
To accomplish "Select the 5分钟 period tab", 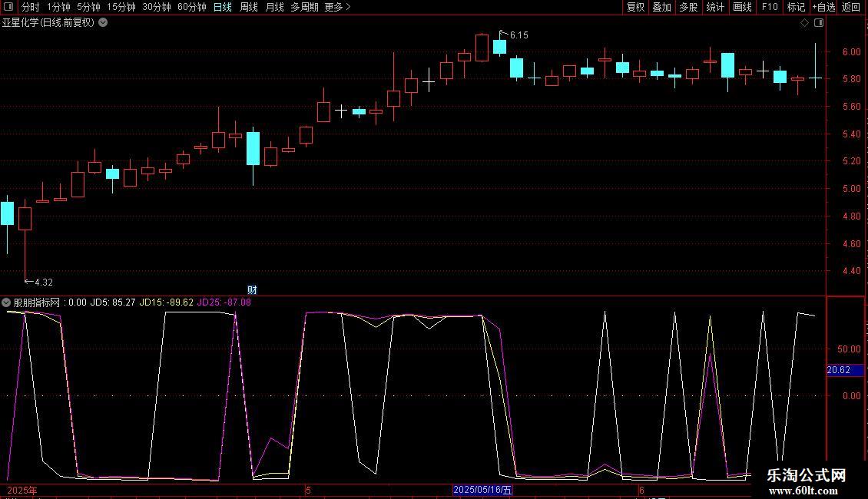I will [88, 7].
